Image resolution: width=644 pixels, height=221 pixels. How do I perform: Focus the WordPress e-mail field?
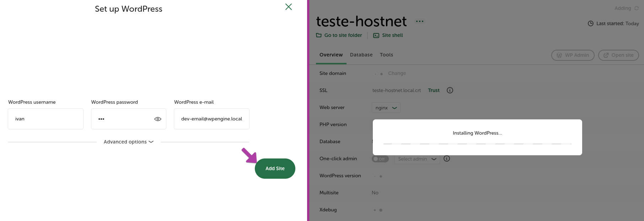coord(211,119)
